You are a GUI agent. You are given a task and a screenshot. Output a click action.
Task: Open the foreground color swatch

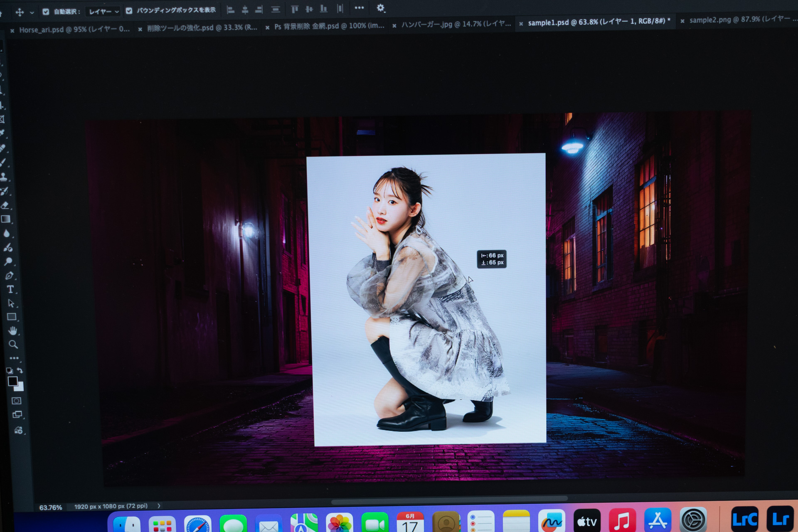click(12, 381)
